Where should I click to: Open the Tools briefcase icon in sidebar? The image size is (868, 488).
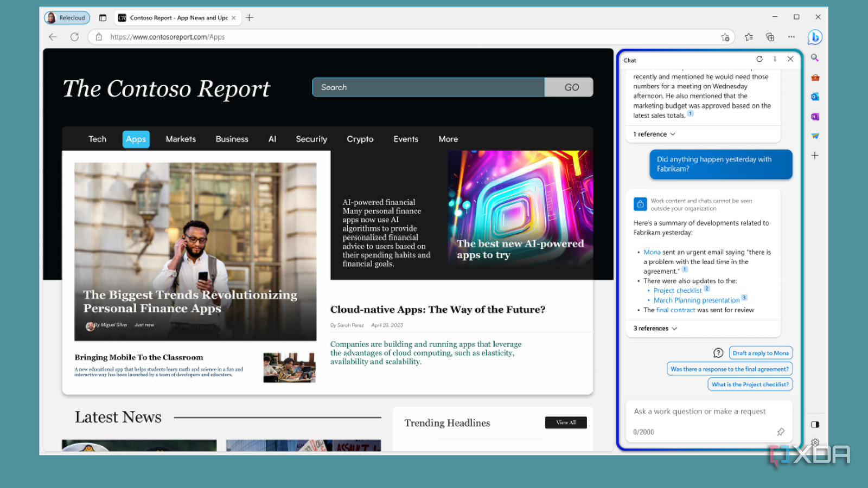pos(815,78)
